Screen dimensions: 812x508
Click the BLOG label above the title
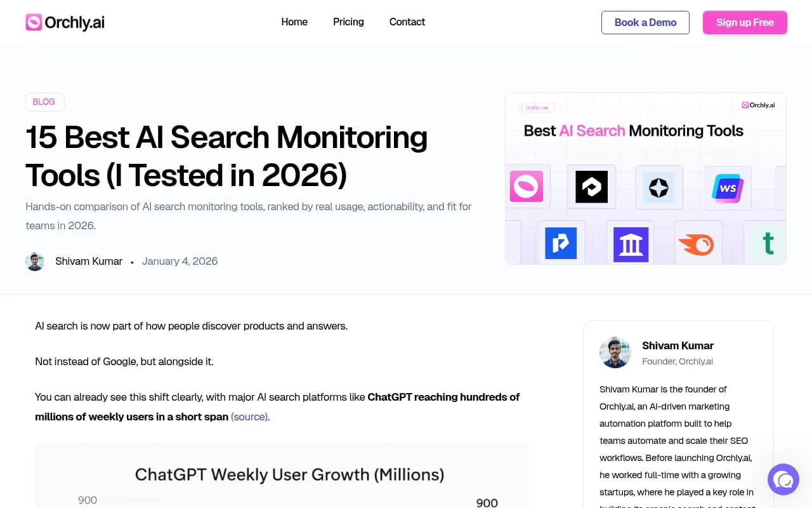(x=44, y=102)
